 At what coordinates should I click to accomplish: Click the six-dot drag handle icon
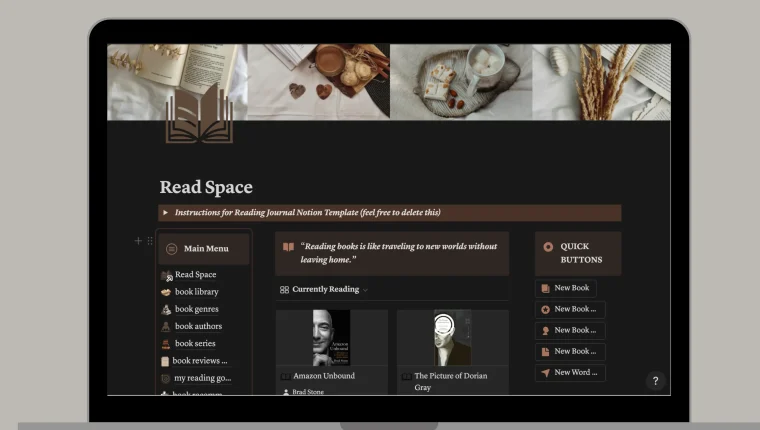tap(150, 241)
